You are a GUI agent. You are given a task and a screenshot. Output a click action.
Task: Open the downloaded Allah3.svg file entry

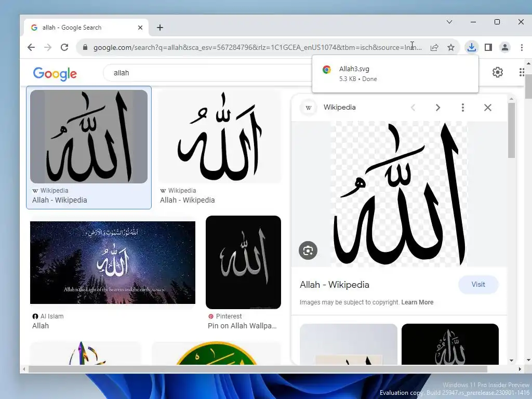[395, 74]
